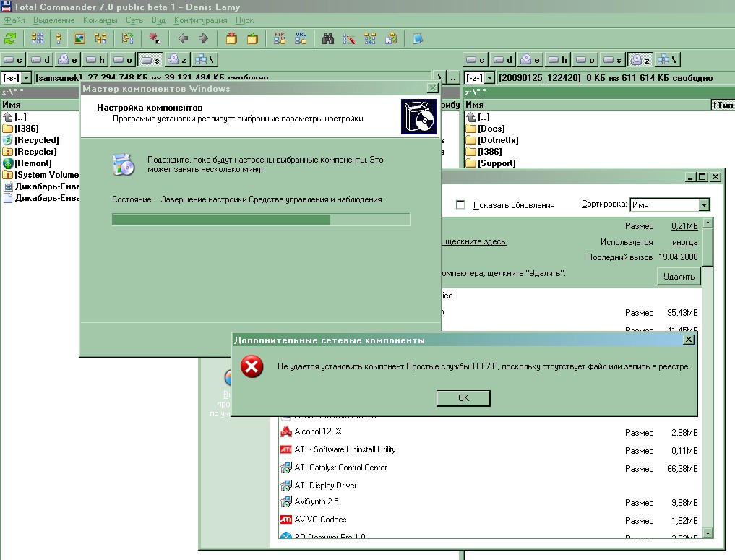Click the branch view toolbar icon
This screenshot has width=735, height=560.
click(x=127, y=38)
